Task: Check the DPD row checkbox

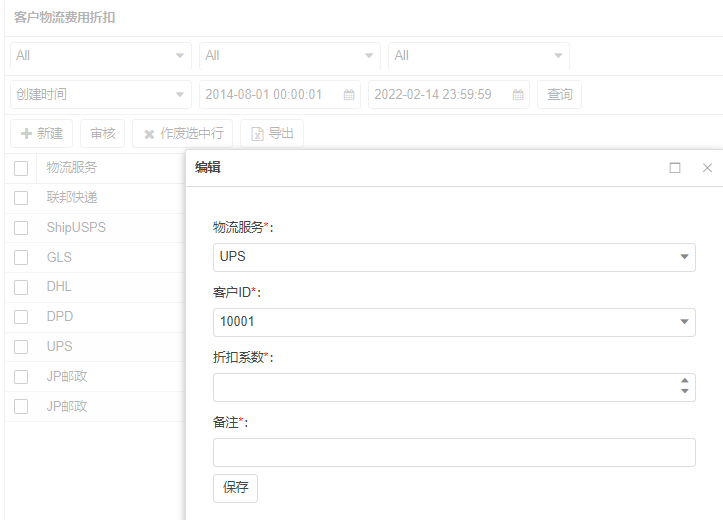Action: pos(21,317)
